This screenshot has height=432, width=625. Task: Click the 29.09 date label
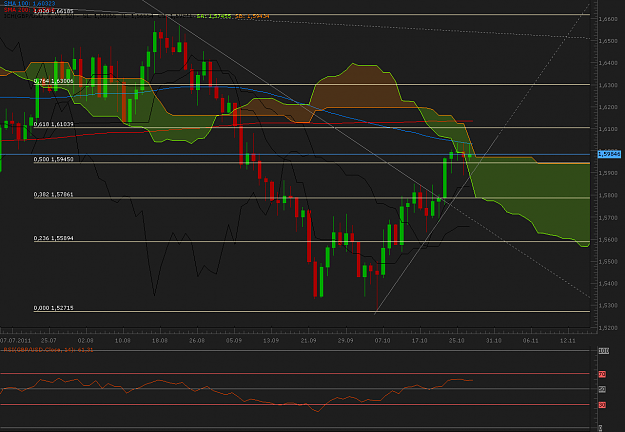(x=346, y=341)
